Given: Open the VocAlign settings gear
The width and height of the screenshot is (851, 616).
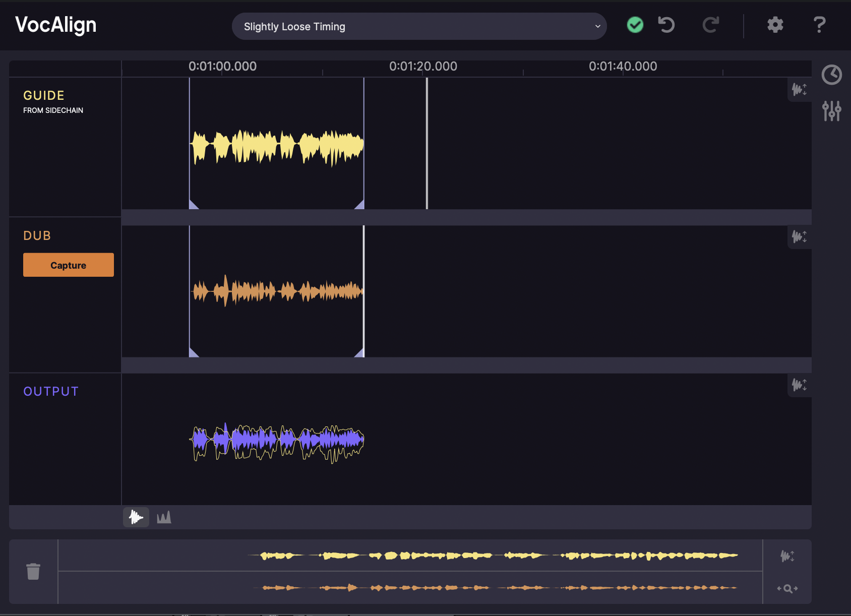Looking at the screenshot, I should click(x=775, y=25).
